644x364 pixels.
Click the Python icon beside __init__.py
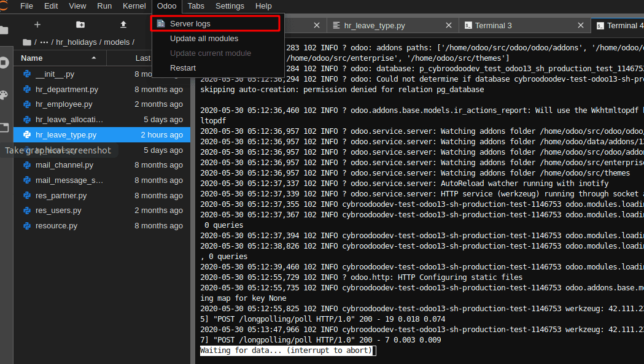[x=26, y=74]
